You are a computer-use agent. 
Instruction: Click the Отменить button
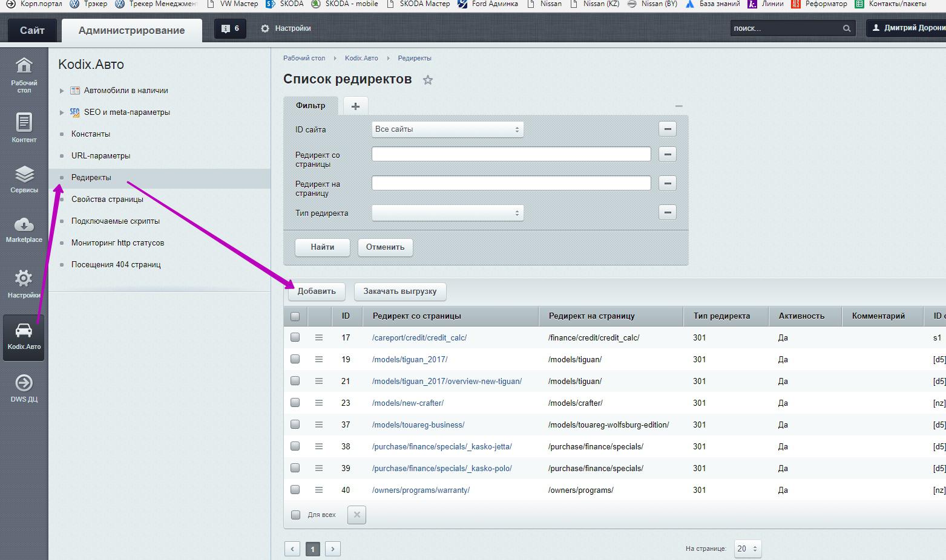tap(385, 247)
